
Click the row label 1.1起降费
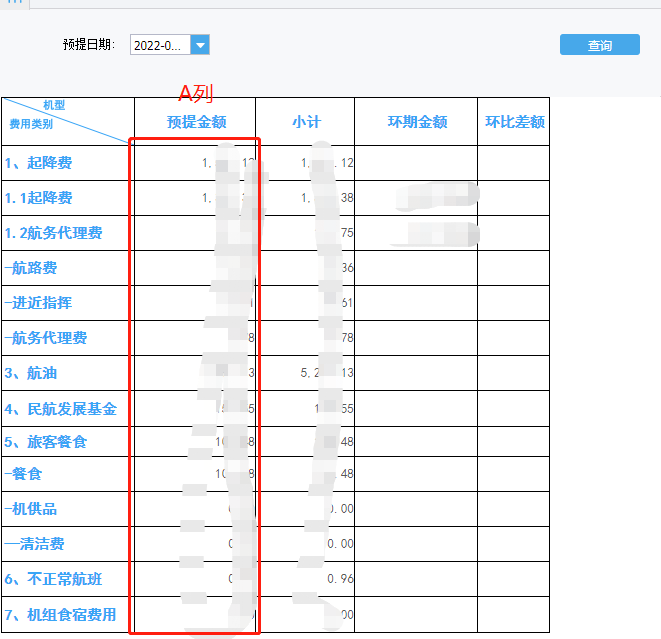coord(38,198)
